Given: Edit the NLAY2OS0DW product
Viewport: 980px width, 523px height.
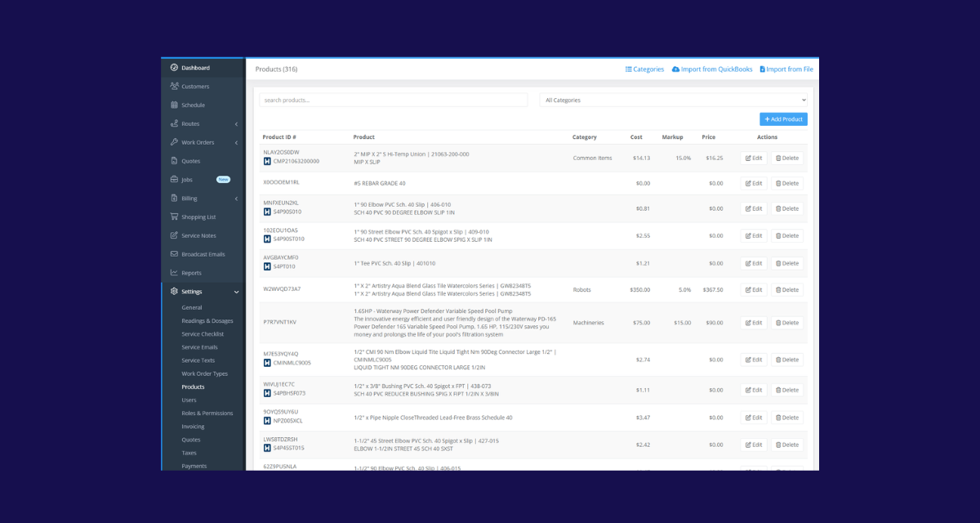Looking at the screenshot, I should pyautogui.click(x=754, y=158).
